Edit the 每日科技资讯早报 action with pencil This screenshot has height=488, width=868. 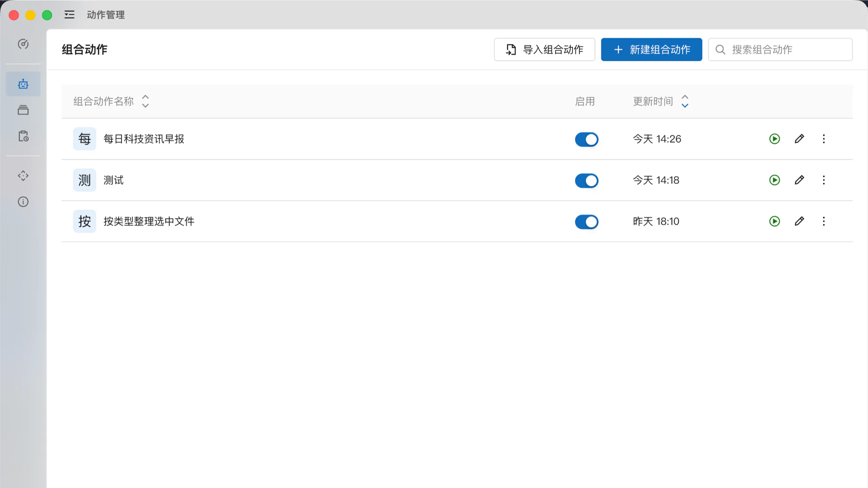click(x=799, y=139)
